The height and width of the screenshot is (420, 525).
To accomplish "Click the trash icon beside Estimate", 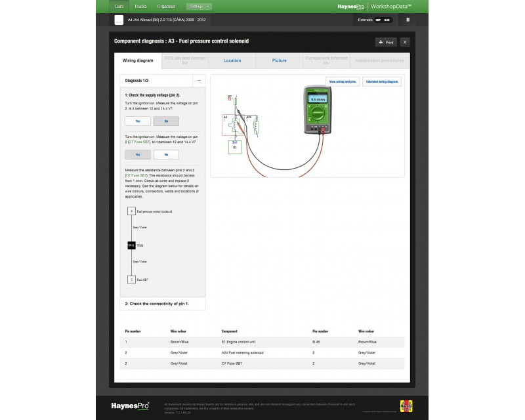I will (x=408, y=20).
